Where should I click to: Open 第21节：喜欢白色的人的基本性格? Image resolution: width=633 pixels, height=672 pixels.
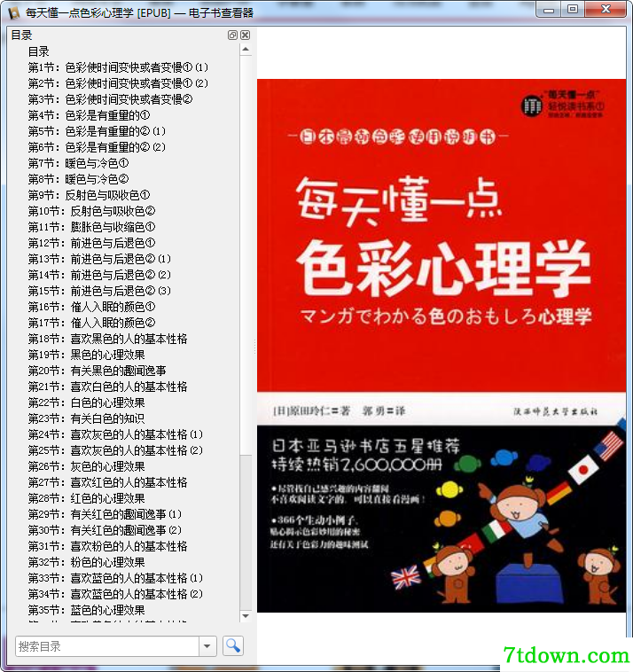(x=107, y=387)
